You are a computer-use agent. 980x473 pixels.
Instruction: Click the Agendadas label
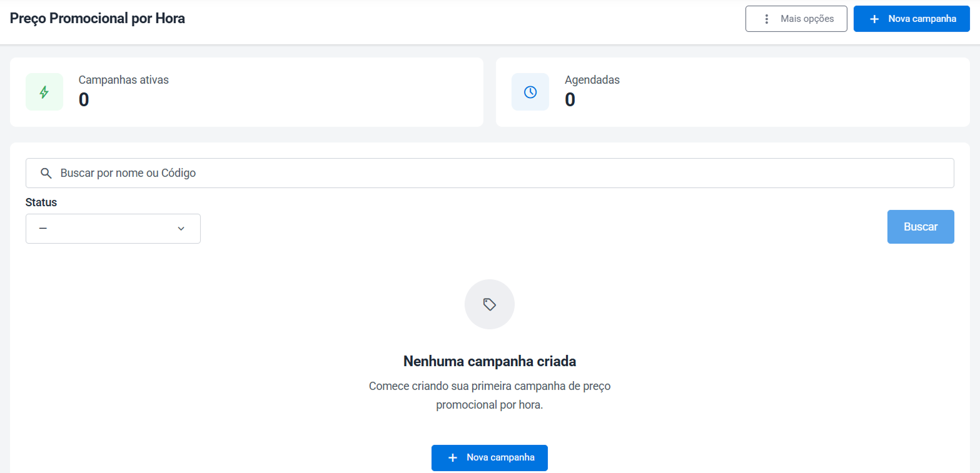click(592, 80)
